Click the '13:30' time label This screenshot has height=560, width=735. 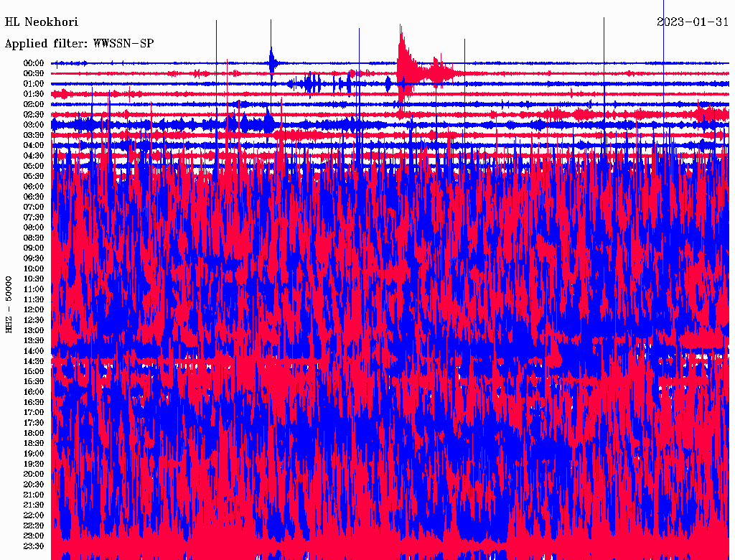click(34, 341)
